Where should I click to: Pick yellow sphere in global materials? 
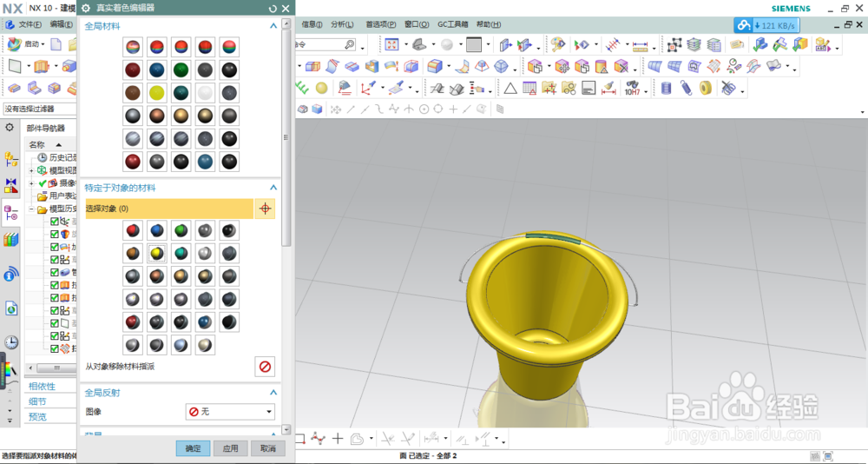[157, 93]
